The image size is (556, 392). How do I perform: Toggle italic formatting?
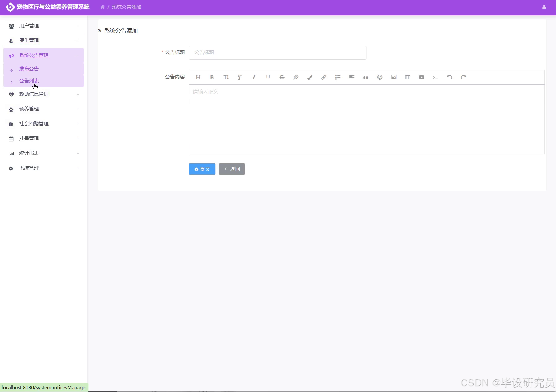[254, 77]
